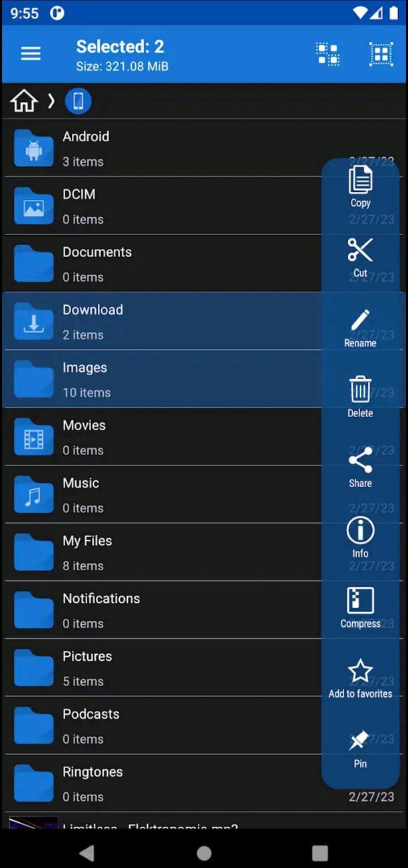This screenshot has height=868, width=408.
Task: Tap the select all icon
Action: [381, 54]
